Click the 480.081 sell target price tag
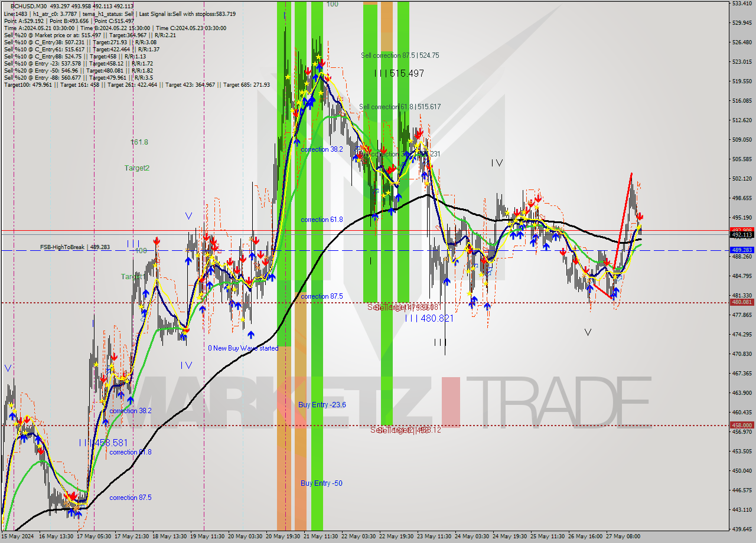The image size is (756, 543). [742, 302]
